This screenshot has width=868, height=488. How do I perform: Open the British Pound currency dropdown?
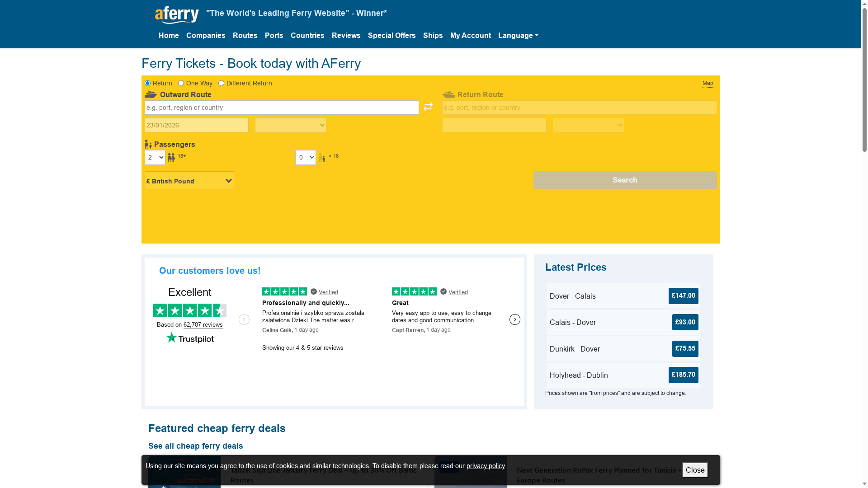189,180
